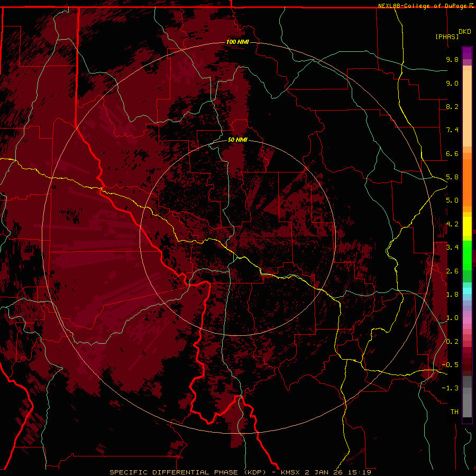This screenshot has width=476, height=476.
Task: Pick the purple top band of color bar
Action: point(467,53)
